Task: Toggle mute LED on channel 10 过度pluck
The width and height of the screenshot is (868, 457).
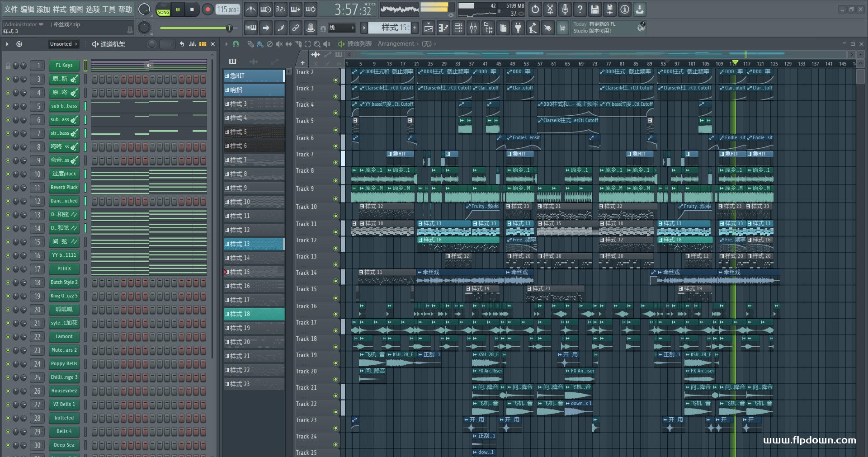Action: [8, 174]
